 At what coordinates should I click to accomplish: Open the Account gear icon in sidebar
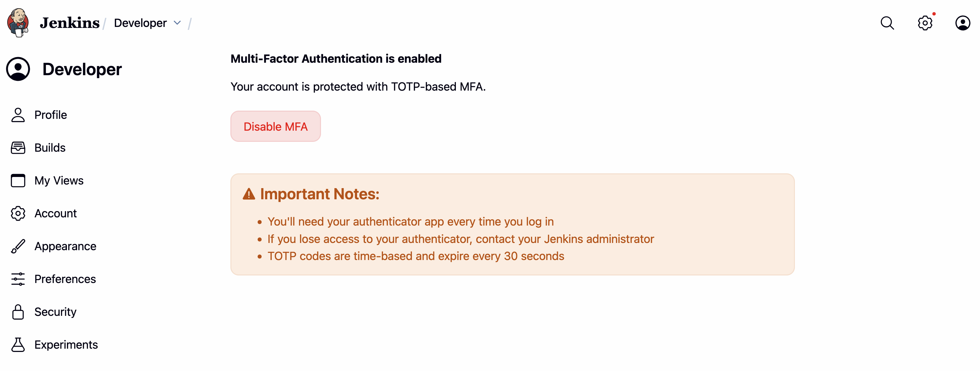17,213
